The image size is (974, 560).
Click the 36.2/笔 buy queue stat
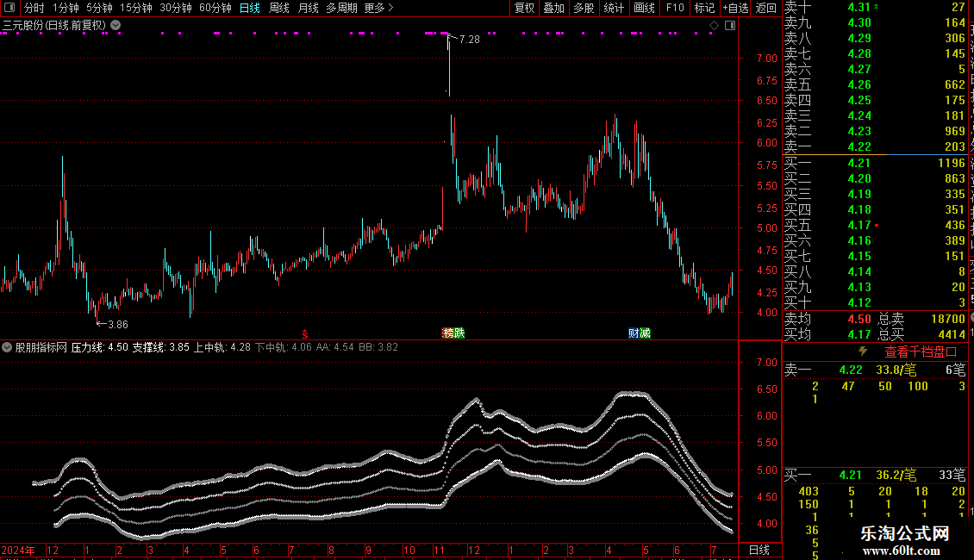pyautogui.click(x=896, y=475)
